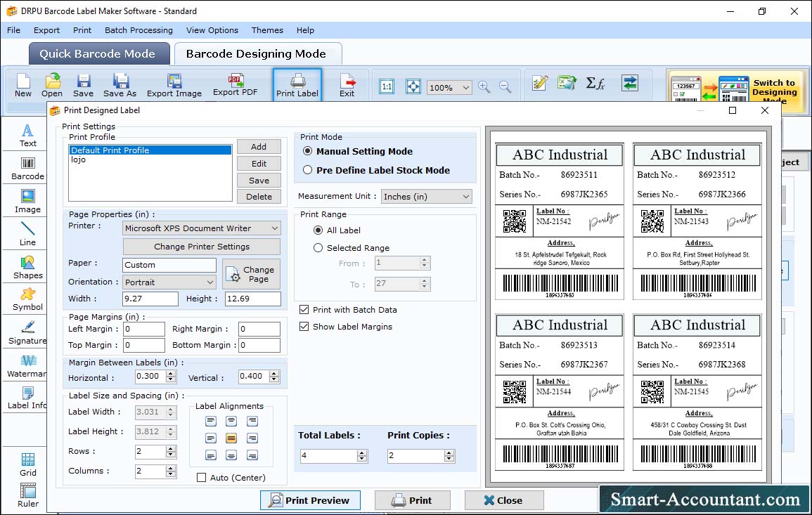The height and width of the screenshot is (515, 812).
Task: Click the fit-to-window zoom icon
Action: click(x=413, y=86)
